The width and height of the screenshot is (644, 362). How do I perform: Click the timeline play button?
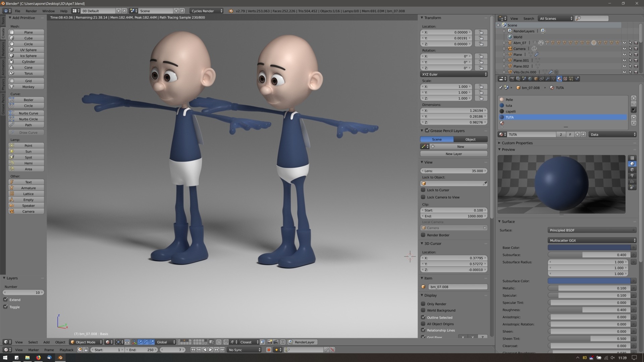(x=210, y=350)
